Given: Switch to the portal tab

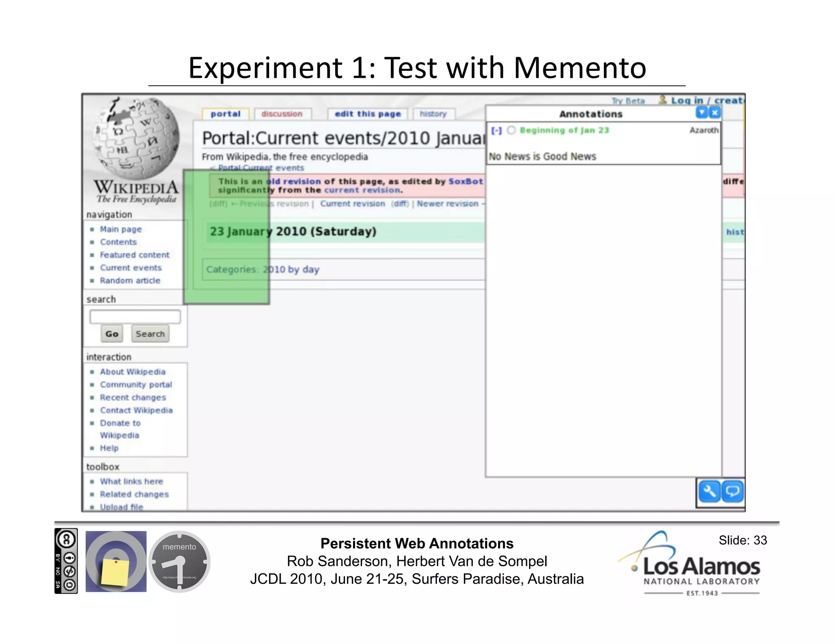Looking at the screenshot, I should pyautogui.click(x=226, y=114).
